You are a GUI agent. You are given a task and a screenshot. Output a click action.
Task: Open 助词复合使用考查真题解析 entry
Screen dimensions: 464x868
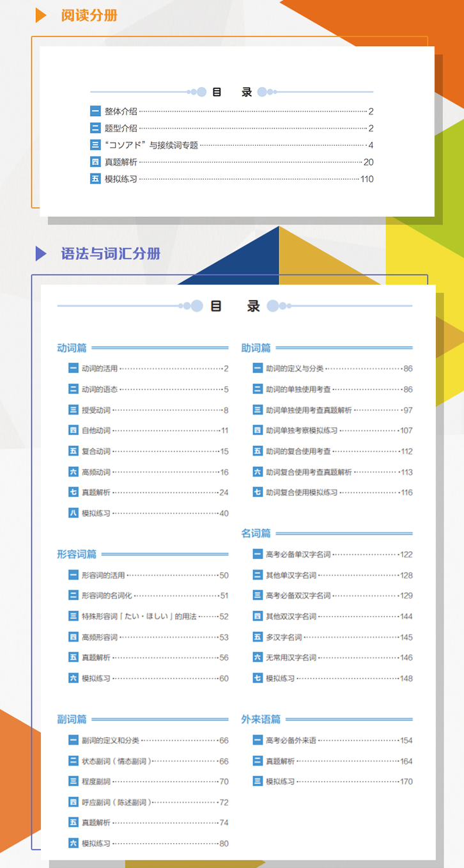309,472
